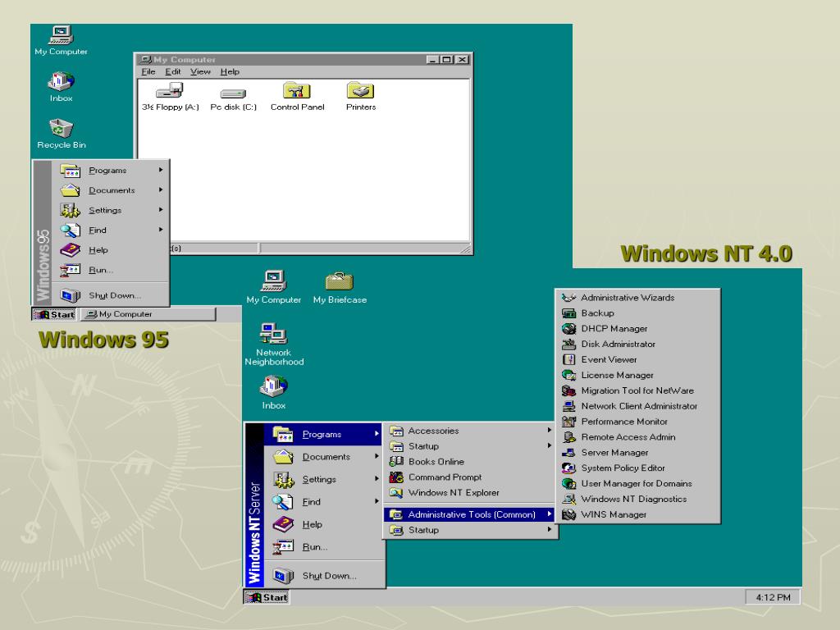840x630 pixels.
Task: Choose Help in Windows NT Start menu
Action: [x=323, y=524]
